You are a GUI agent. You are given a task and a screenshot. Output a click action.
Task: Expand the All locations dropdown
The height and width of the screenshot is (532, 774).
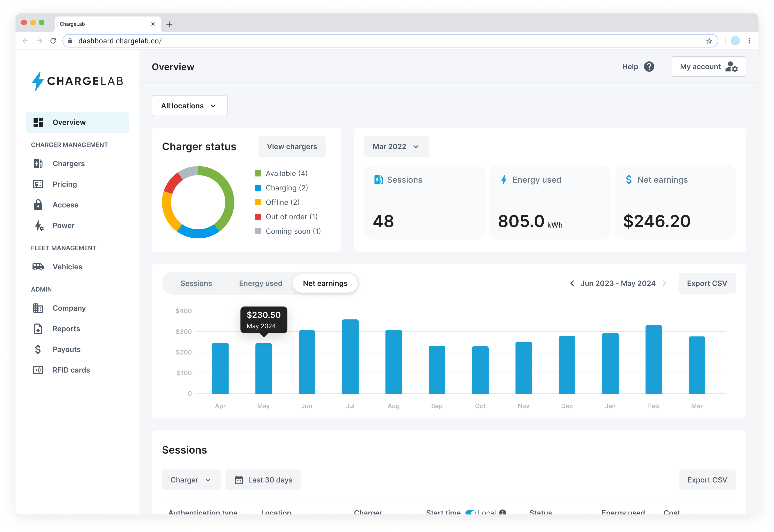click(189, 106)
